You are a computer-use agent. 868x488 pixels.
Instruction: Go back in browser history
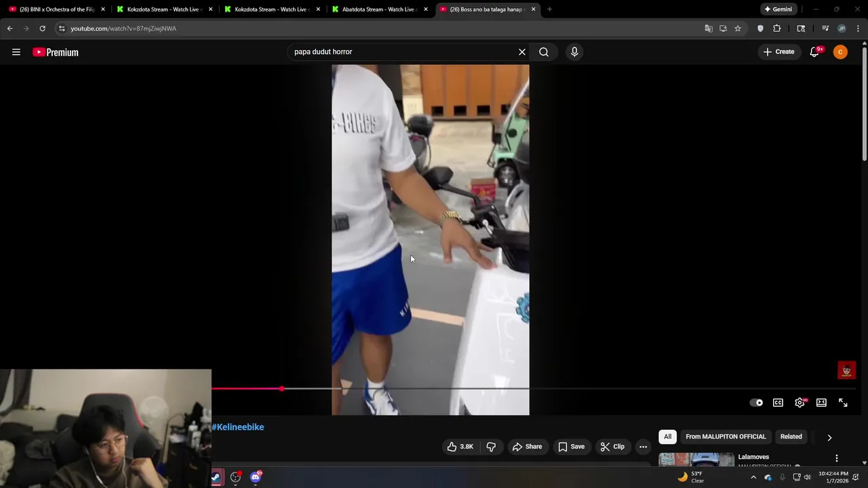coord(9,28)
